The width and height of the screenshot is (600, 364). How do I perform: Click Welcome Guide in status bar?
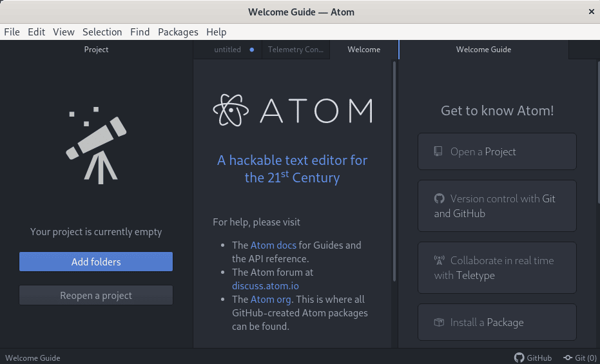click(32, 358)
